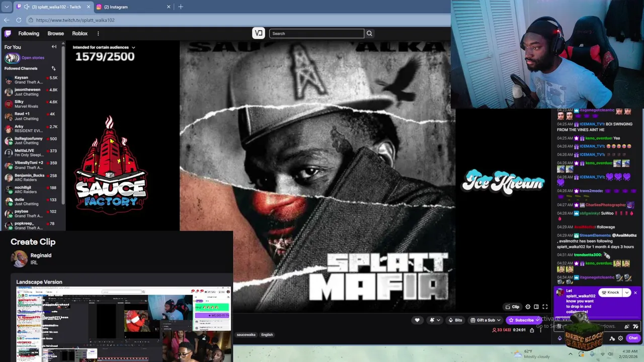Open more options dots below Subscribe
644x362 pixels.
tap(541, 330)
